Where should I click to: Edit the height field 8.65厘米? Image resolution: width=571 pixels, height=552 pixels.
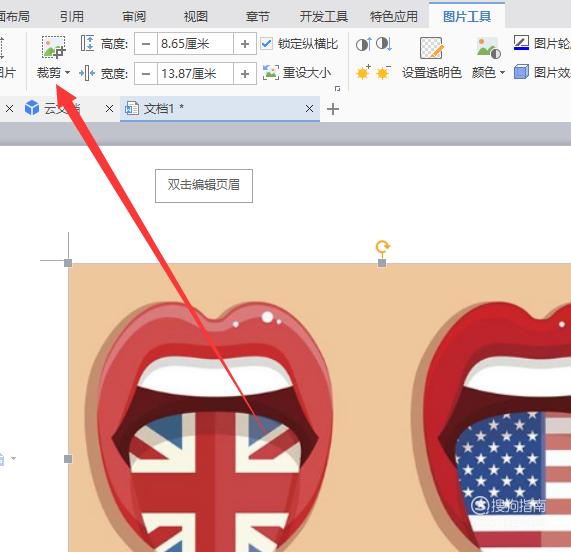pyautogui.click(x=195, y=44)
